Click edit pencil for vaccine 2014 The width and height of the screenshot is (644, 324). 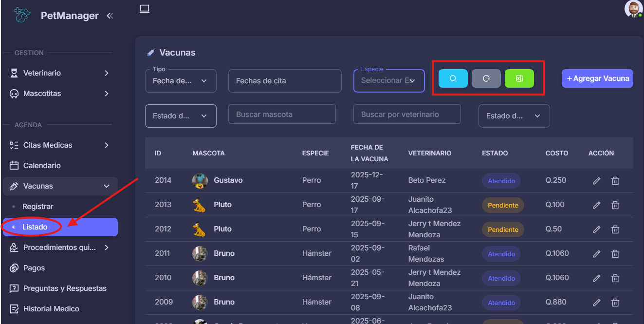(x=596, y=181)
